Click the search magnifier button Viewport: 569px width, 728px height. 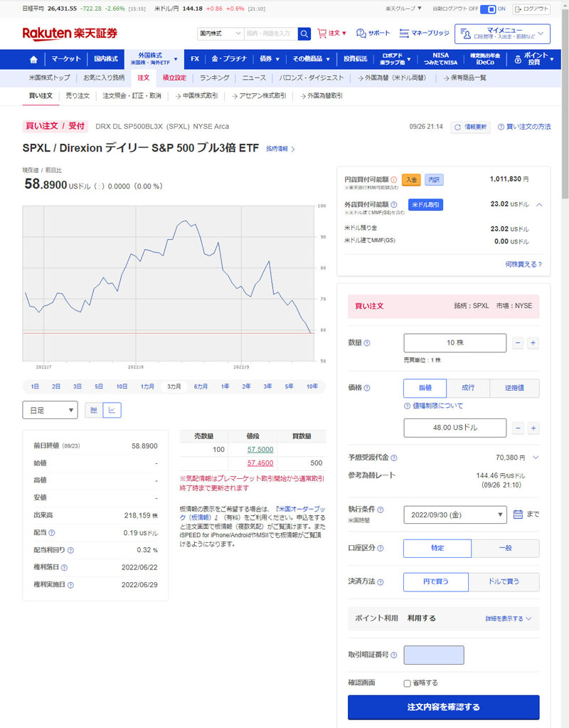[x=304, y=33]
